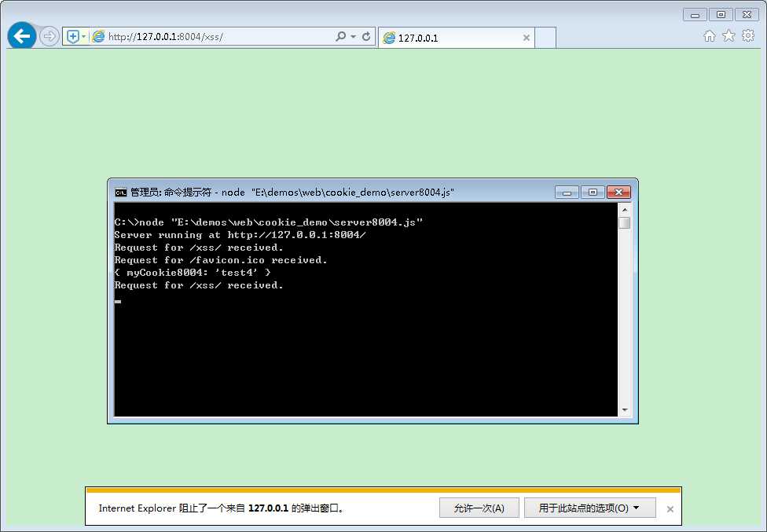Image resolution: width=767 pixels, height=532 pixels.
Task: Click the node server8004.js command line
Action: [269, 222]
